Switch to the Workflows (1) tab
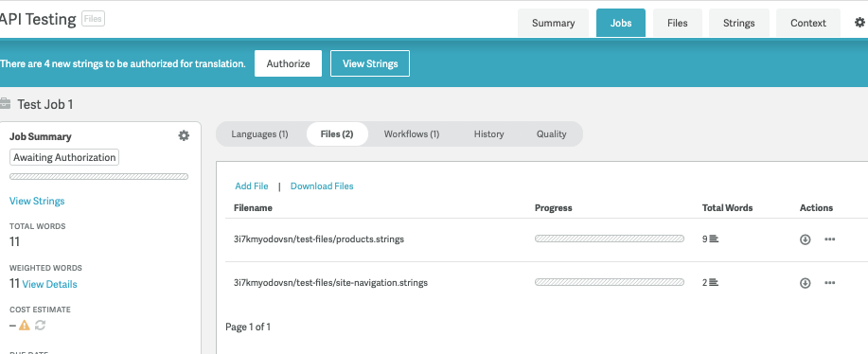 [x=412, y=133]
